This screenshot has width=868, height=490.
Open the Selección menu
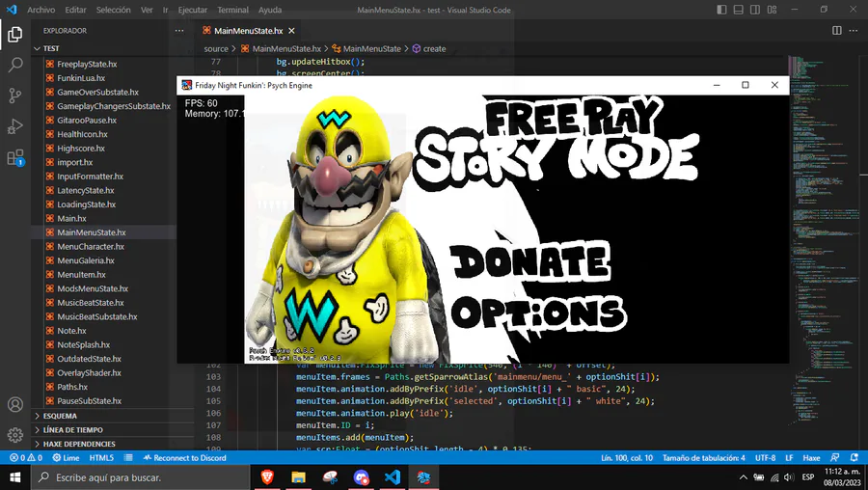coord(114,10)
